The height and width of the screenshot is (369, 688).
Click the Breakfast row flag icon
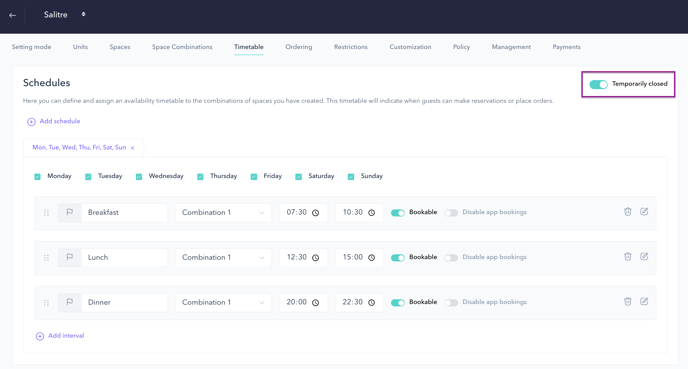(69, 212)
